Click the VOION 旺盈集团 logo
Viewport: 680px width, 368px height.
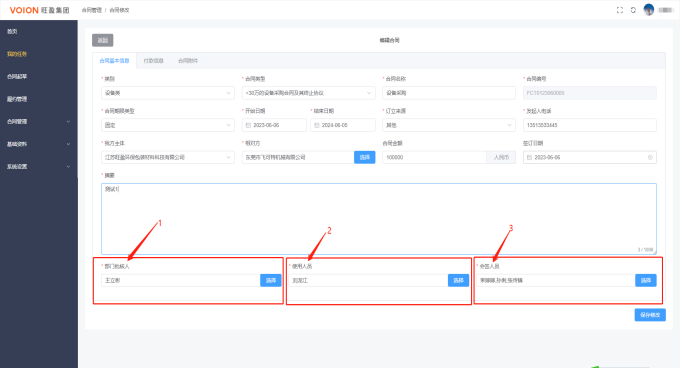39,10
